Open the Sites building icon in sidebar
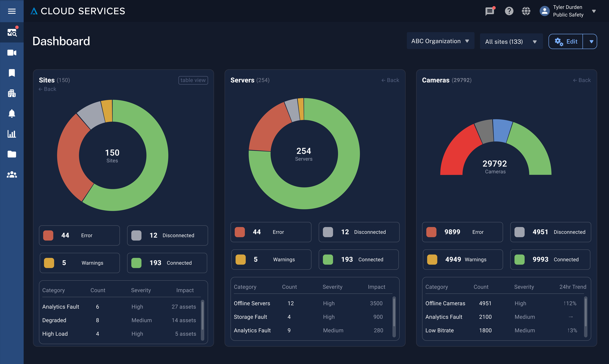 point(12,93)
